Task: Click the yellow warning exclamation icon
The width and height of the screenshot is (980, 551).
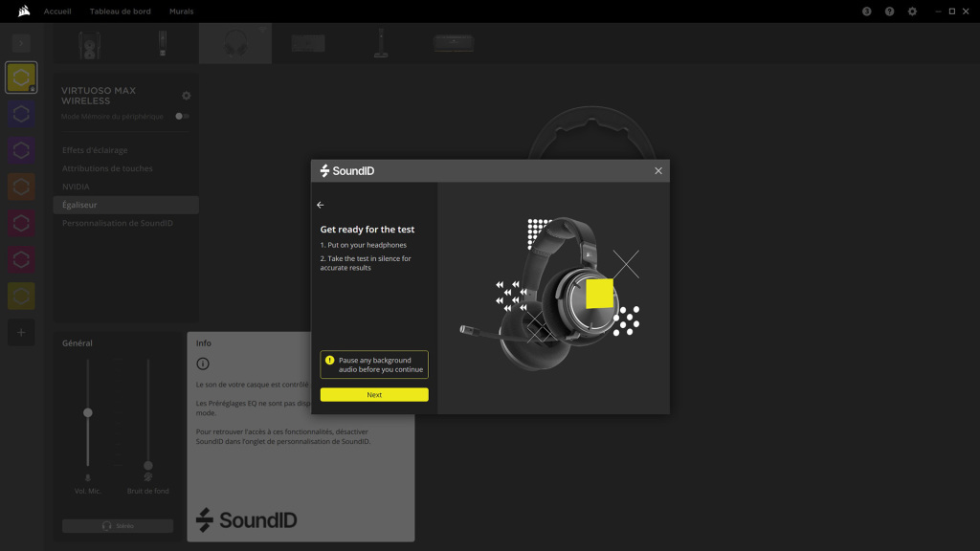Action: click(x=330, y=361)
